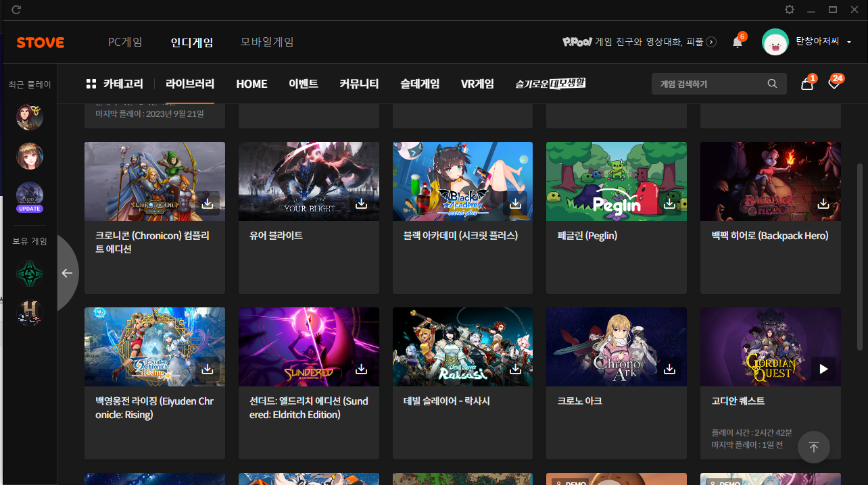Click the STOVE logo
Image resolution: width=868 pixels, height=485 pixels.
tap(41, 43)
